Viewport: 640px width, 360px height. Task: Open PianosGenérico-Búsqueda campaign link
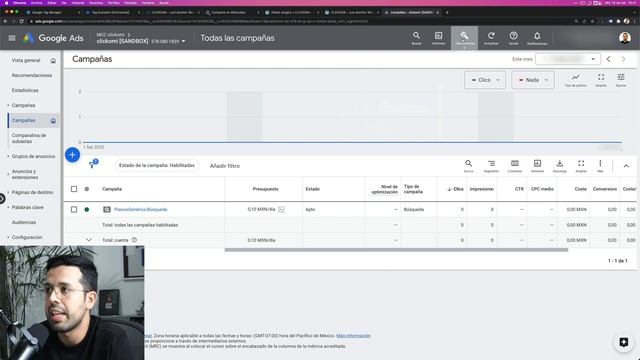(x=140, y=209)
